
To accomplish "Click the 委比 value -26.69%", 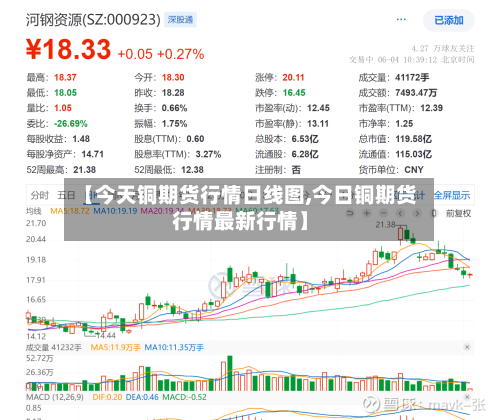I will click(x=71, y=124).
